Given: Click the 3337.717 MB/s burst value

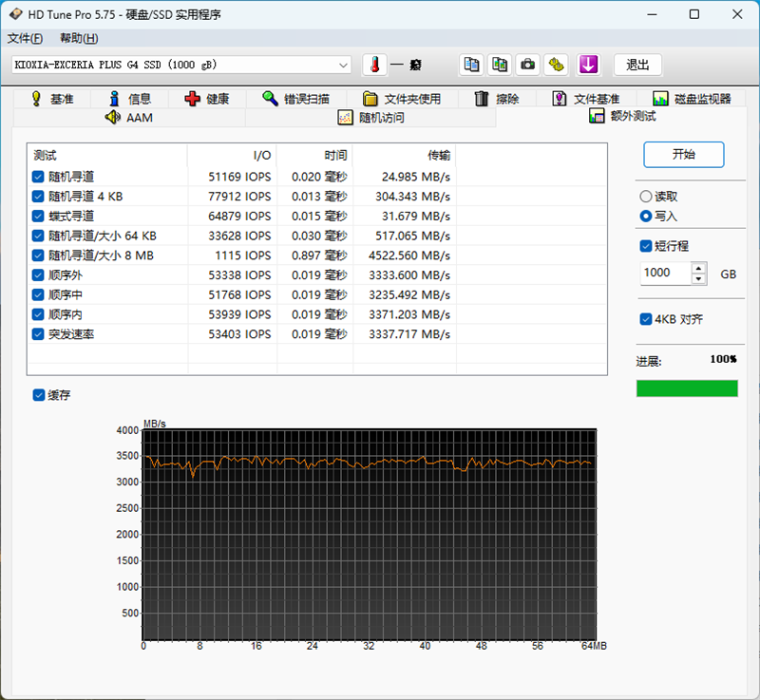Looking at the screenshot, I should click(409, 334).
